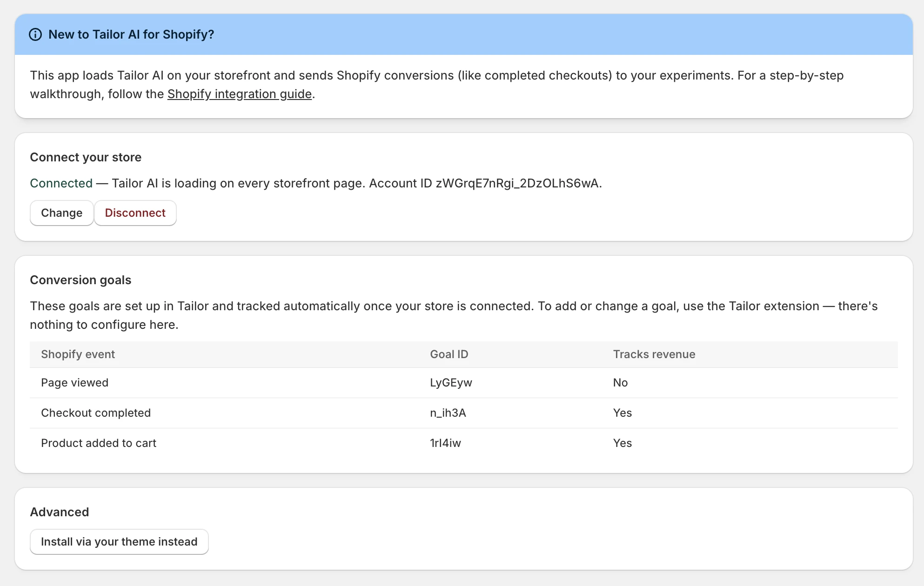Click the Advanced section heading
Viewport: 924px width, 586px height.
pyautogui.click(x=60, y=512)
